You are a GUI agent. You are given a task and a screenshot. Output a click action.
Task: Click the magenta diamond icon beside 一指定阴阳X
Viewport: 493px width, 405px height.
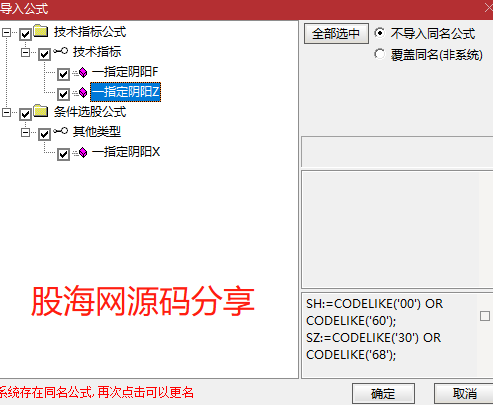(83, 153)
